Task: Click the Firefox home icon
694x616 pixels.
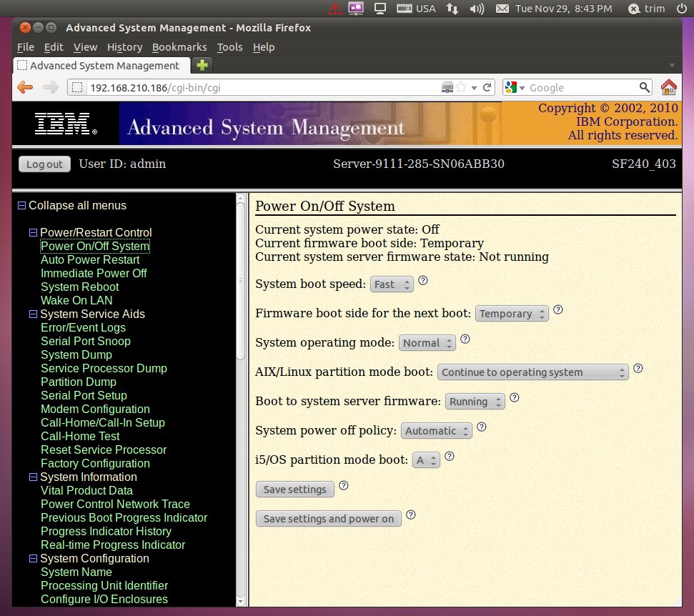Action: pyautogui.click(x=668, y=87)
